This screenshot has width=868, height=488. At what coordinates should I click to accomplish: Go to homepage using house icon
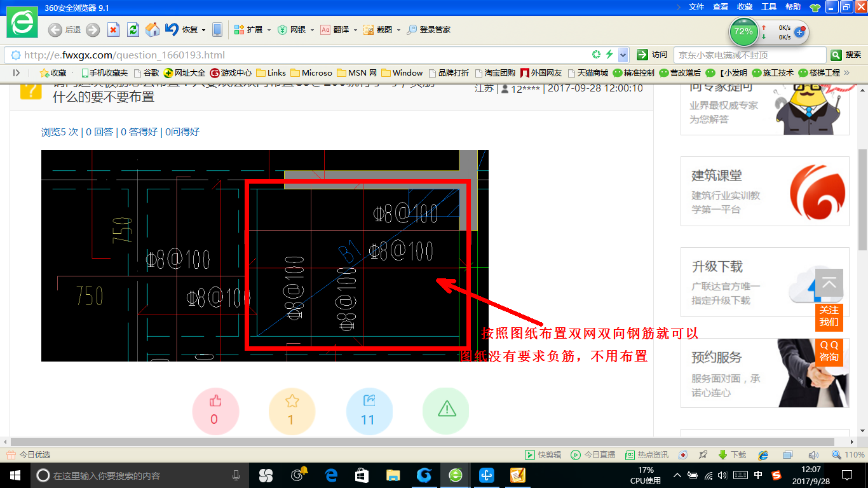click(x=153, y=30)
